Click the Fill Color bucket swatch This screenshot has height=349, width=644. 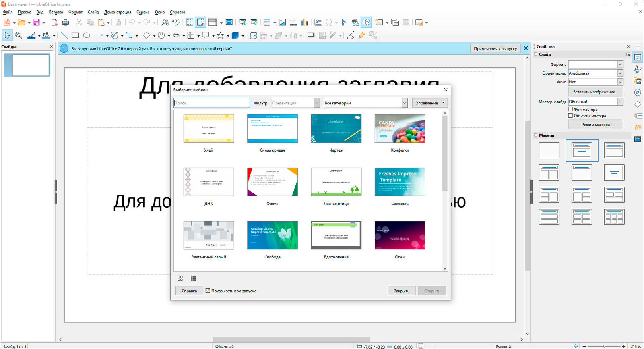[46, 35]
